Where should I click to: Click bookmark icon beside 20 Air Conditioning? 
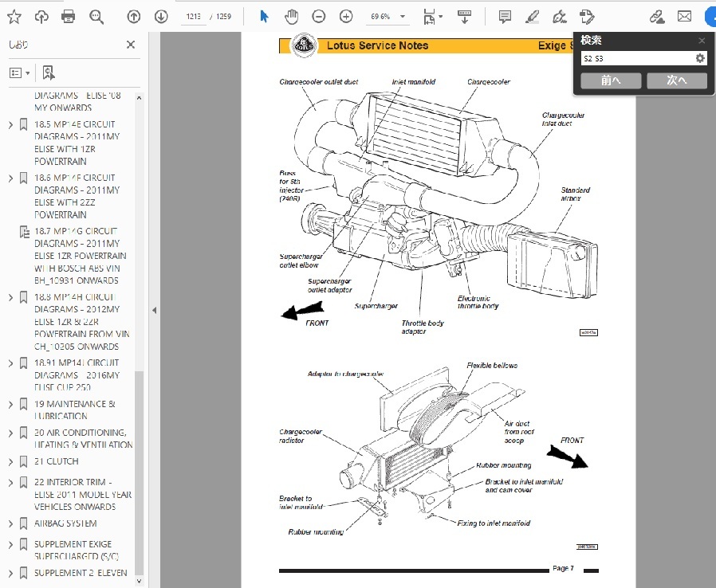point(24,433)
